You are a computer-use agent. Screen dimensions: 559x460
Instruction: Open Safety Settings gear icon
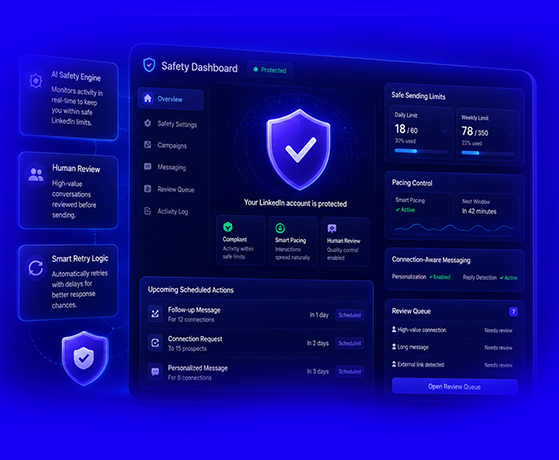(148, 123)
